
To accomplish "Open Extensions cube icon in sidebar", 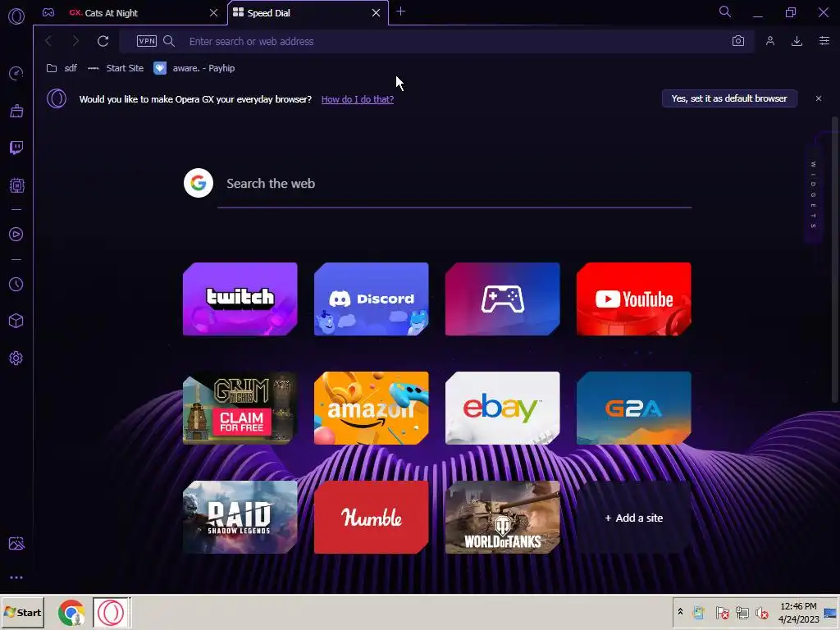I will (x=16, y=321).
